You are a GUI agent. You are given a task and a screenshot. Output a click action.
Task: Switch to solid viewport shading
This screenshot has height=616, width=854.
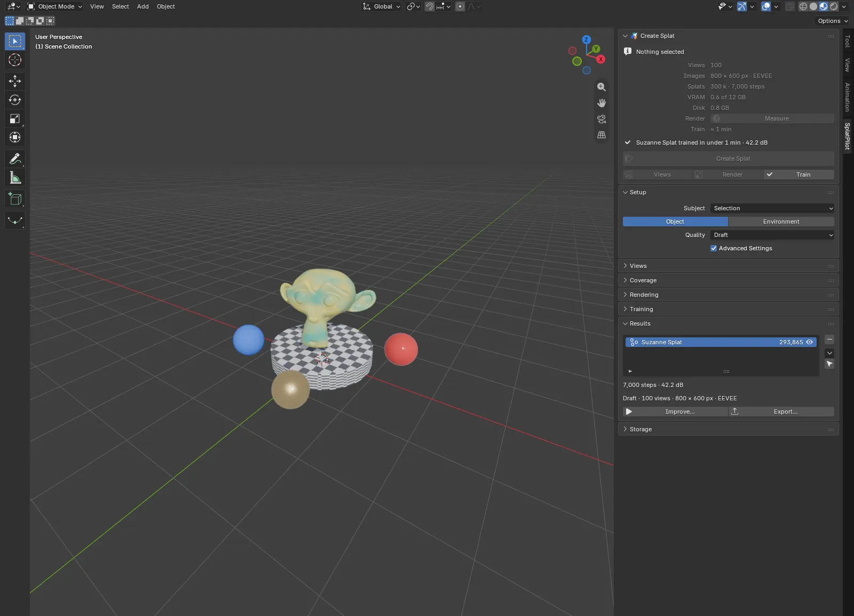click(x=813, y=6)
